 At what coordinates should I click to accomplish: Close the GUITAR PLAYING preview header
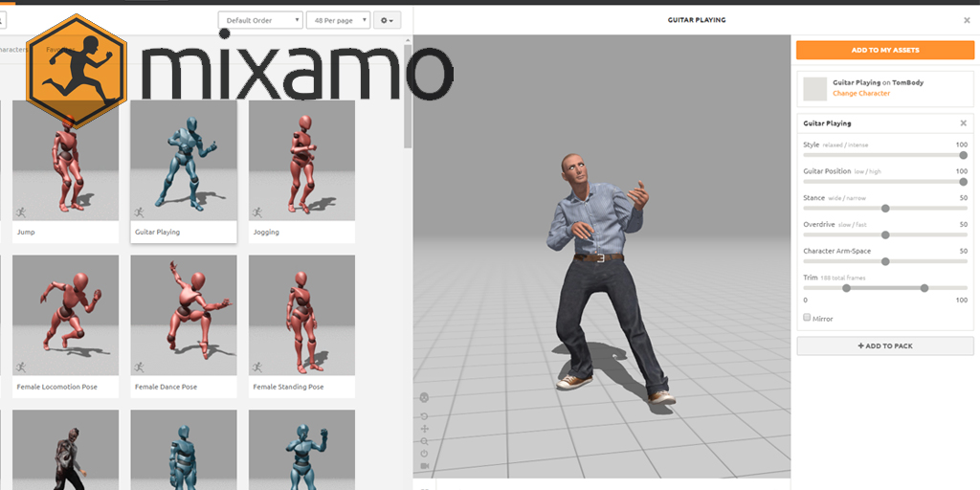coord(967,20)
